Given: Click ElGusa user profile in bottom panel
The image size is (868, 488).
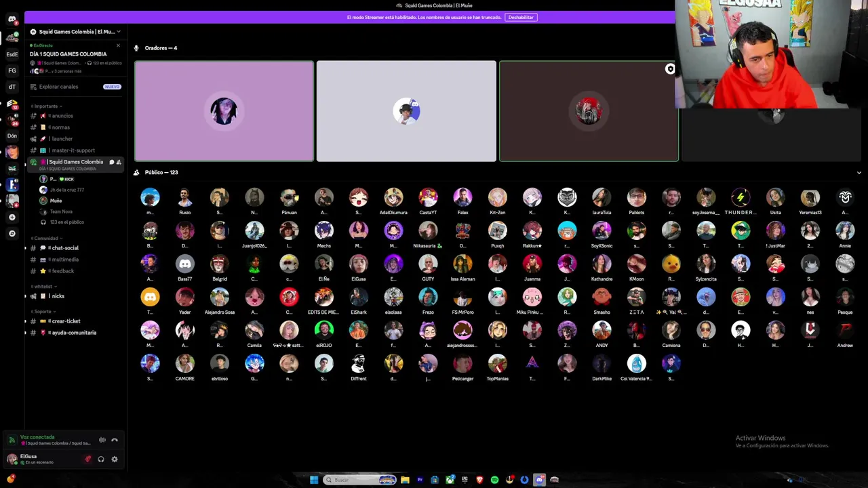Looking at the screenshot, I should (43, 459).
